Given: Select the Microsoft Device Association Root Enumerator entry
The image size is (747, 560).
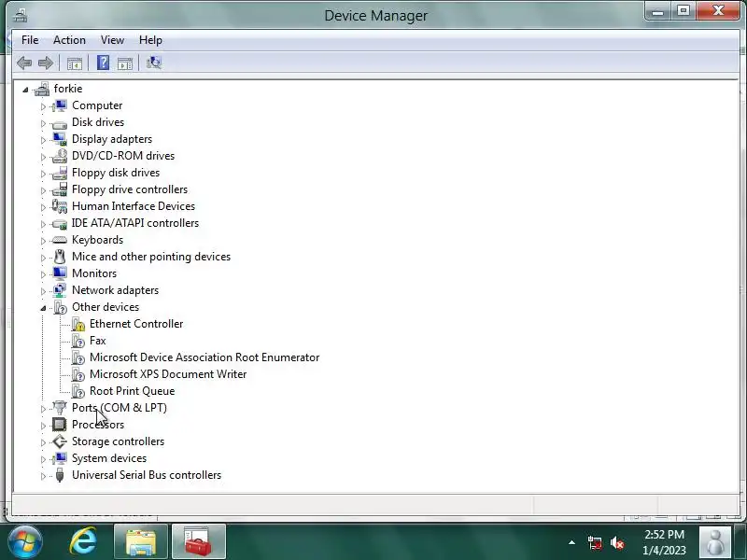Looking at the screenshot, I should click(204, 357).
